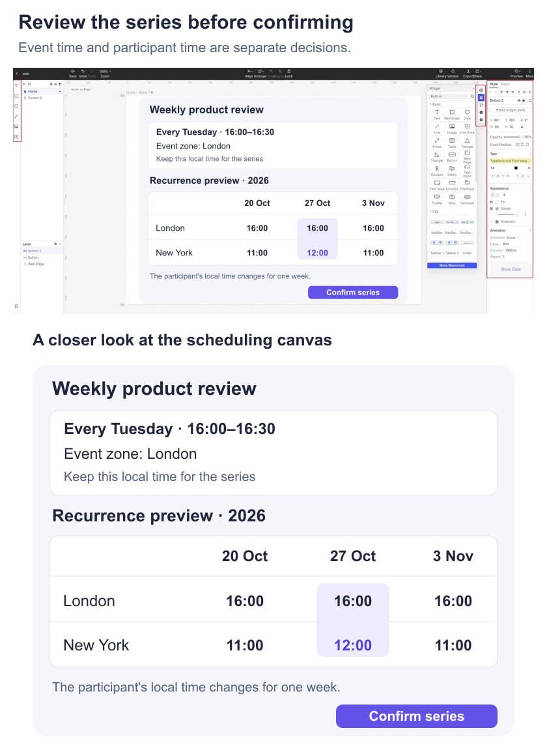Click the Save icon in the editor top bar
547x756 pixels.
[73, 71]
